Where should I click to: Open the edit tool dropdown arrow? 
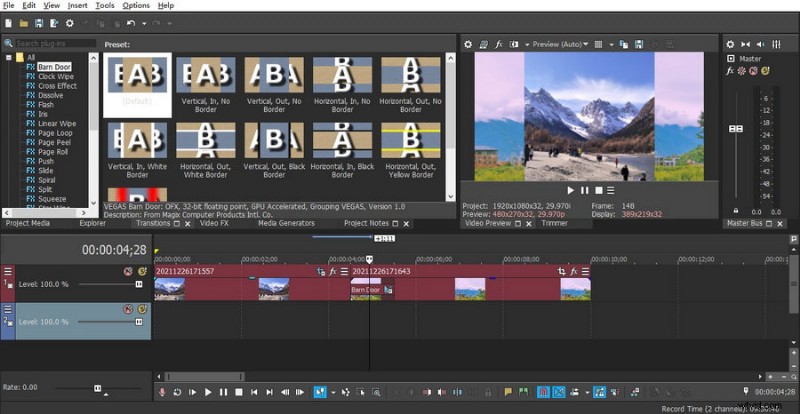pos(333,393)
